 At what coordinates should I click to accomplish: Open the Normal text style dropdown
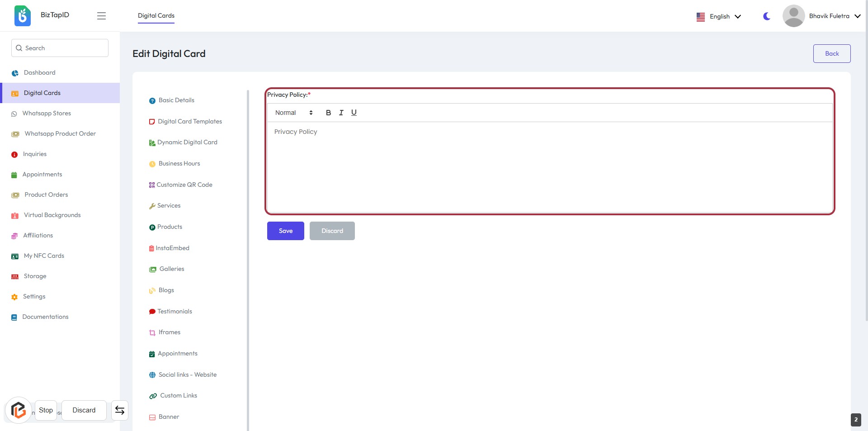293,113
